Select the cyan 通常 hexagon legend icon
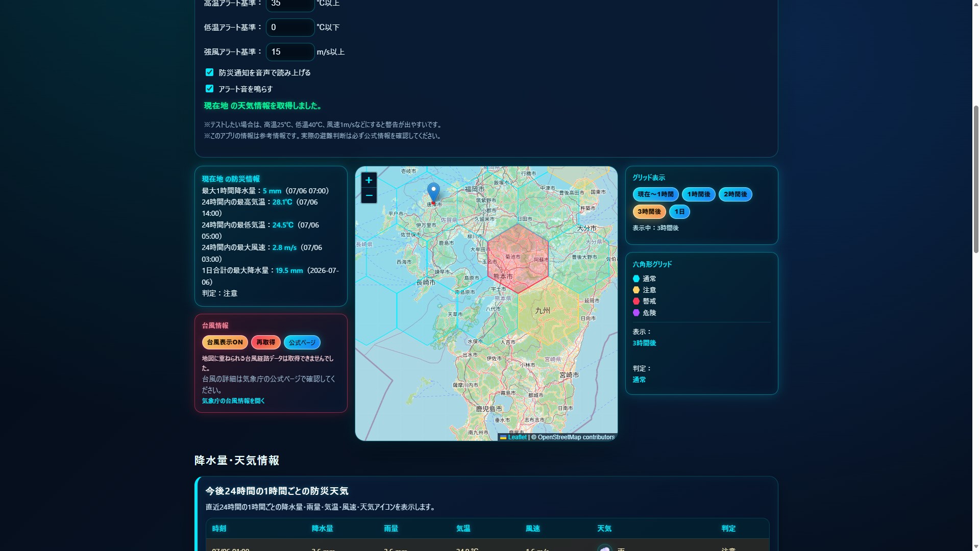The height and width of the screenshot is (551, 980). (636, 279)
